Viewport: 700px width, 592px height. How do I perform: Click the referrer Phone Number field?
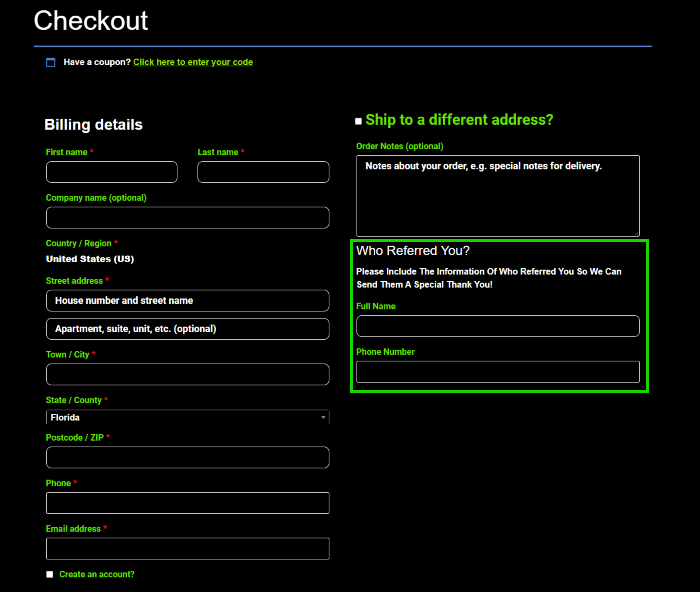[x=498, y=371]
